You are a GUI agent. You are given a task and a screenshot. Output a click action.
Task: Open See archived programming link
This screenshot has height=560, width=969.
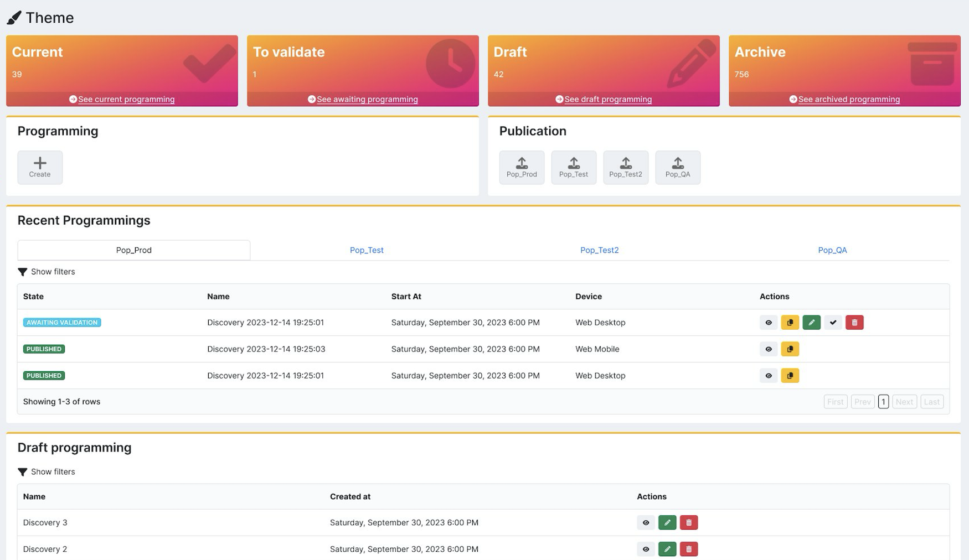click(x=844, y=99)
